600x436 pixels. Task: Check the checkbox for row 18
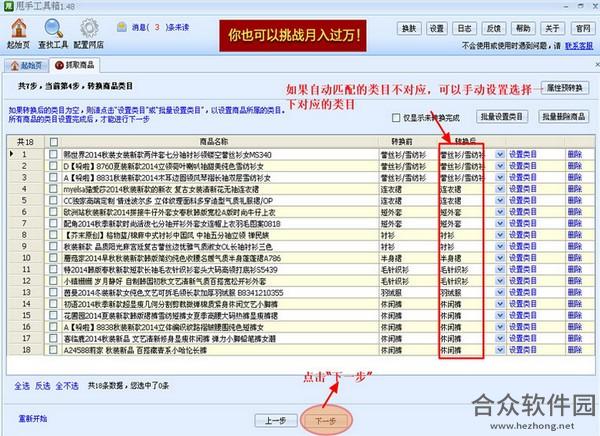pyautogui.click(x=53, y=350)
